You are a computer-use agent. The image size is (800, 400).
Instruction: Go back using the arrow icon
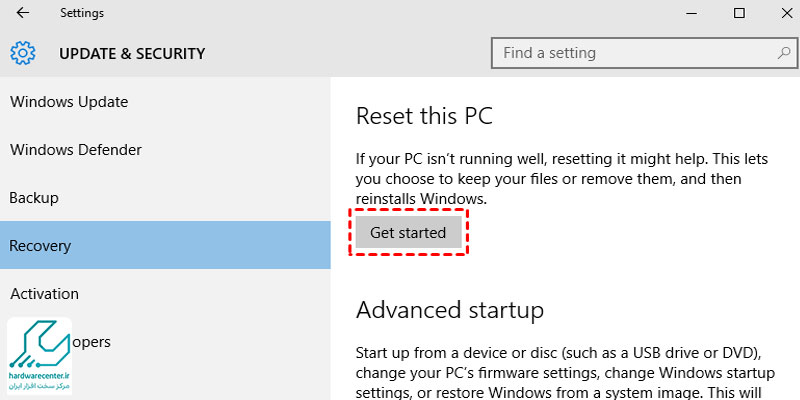click(x=22, y=13)
